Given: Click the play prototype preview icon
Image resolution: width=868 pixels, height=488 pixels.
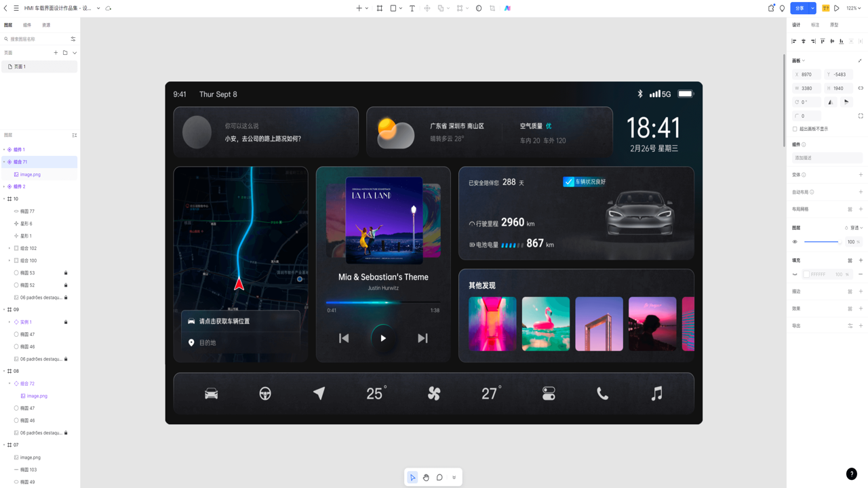Looking at the screenshot, I should point(837,8).
